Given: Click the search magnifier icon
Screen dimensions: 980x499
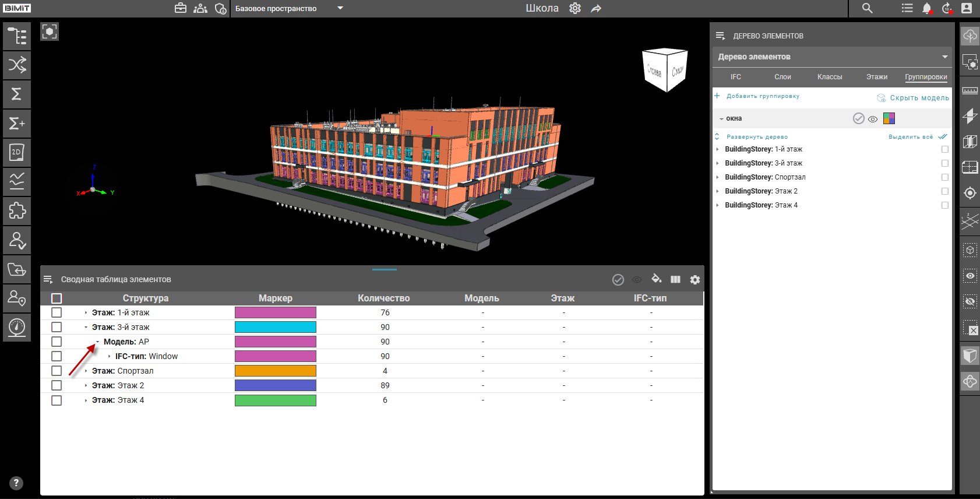Looking at the screenshot, I should click(867, 8).
